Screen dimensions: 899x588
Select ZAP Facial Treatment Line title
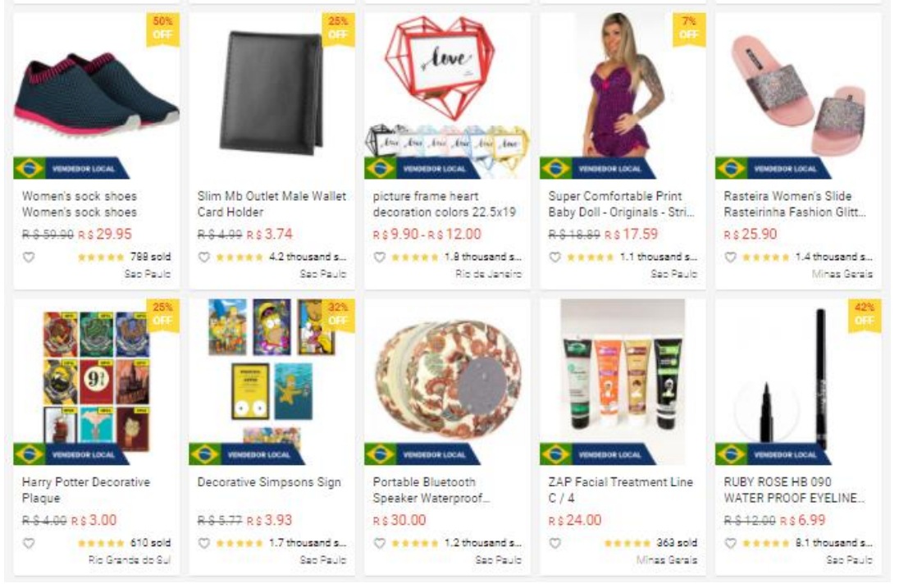620,490
